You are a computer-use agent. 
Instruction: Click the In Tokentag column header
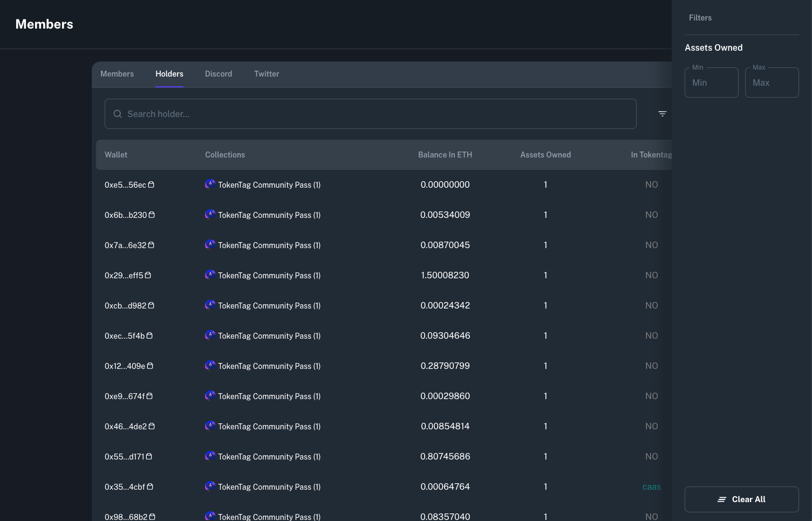pyautogui.click(x=651, y=155)
